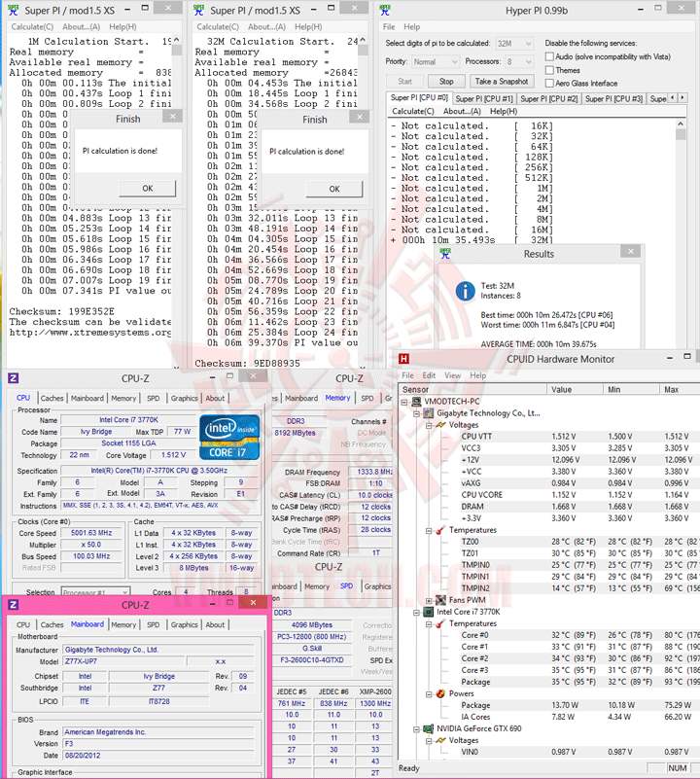
Task: Open the CPU-Z Processor #1 selection dropdown
Action: [95, 592]
